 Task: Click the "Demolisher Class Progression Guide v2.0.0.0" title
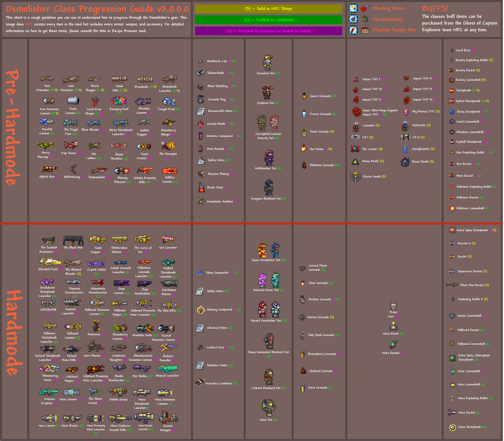point(97,9)
